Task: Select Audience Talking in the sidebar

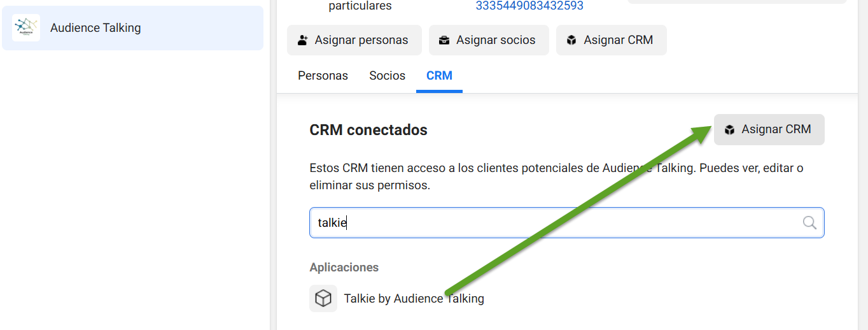Action: click(x=132, y=28)
